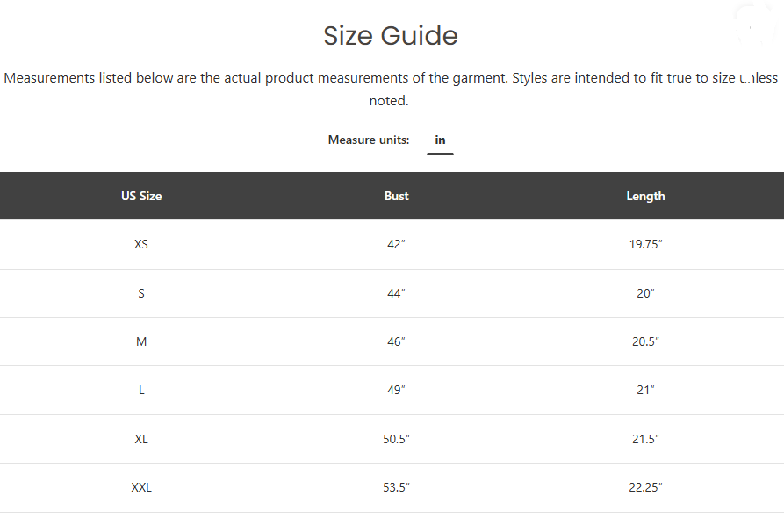
Task: Click the Length column header
Action: [x=645, y=197]
